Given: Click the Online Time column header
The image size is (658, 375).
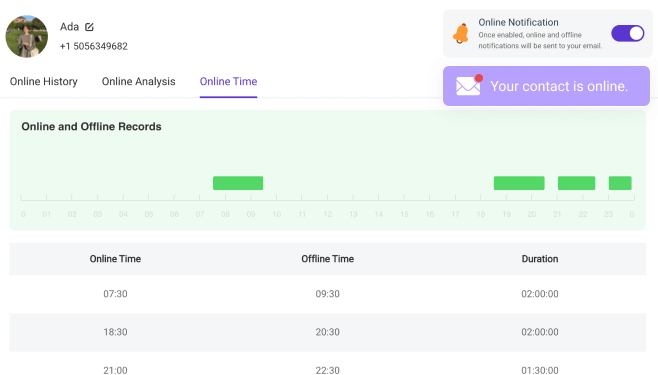Looking at the screenshot, I should click(x=115, y=259).
